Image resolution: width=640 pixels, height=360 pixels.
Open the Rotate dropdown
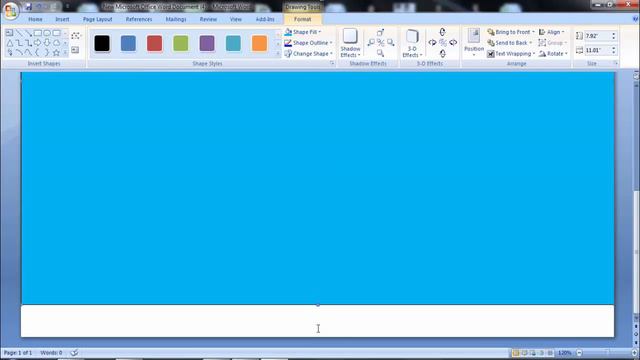tap(553, 53)
